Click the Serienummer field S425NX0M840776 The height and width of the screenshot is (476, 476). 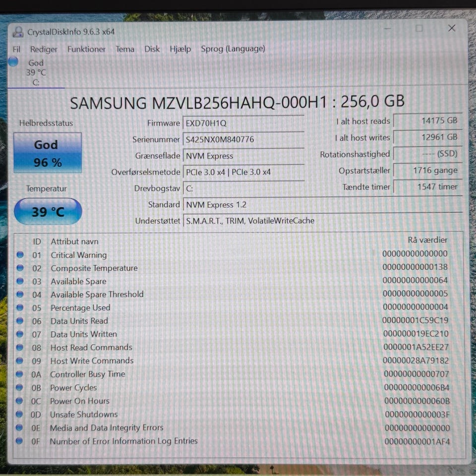pos(243,139)
